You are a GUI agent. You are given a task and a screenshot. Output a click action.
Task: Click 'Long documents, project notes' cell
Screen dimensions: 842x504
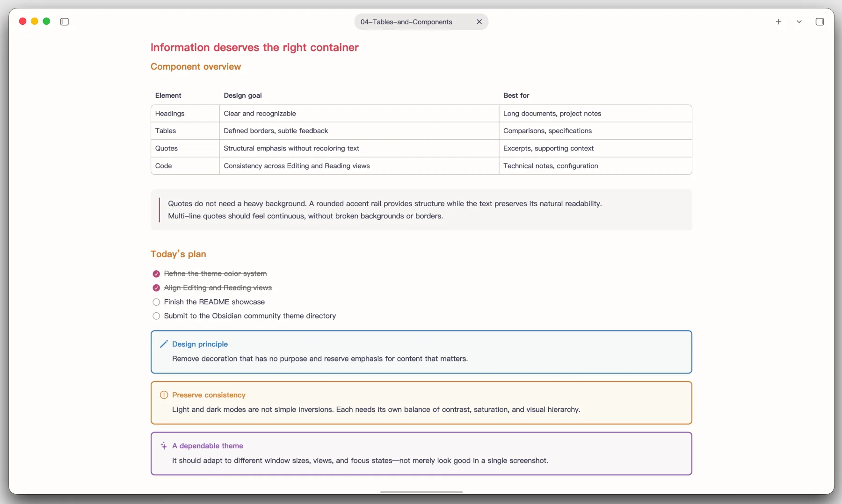595,114
